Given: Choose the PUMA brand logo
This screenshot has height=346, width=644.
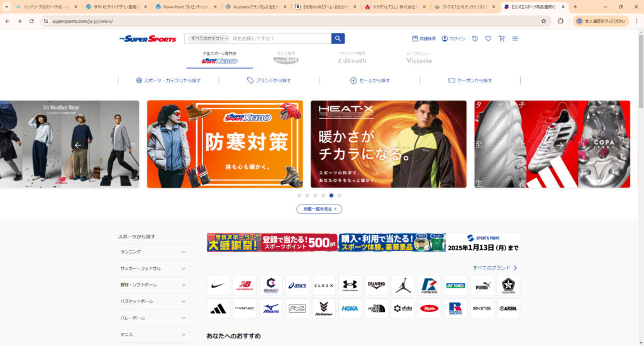Looking at the screenshot, I should click(x=481, y=286).
